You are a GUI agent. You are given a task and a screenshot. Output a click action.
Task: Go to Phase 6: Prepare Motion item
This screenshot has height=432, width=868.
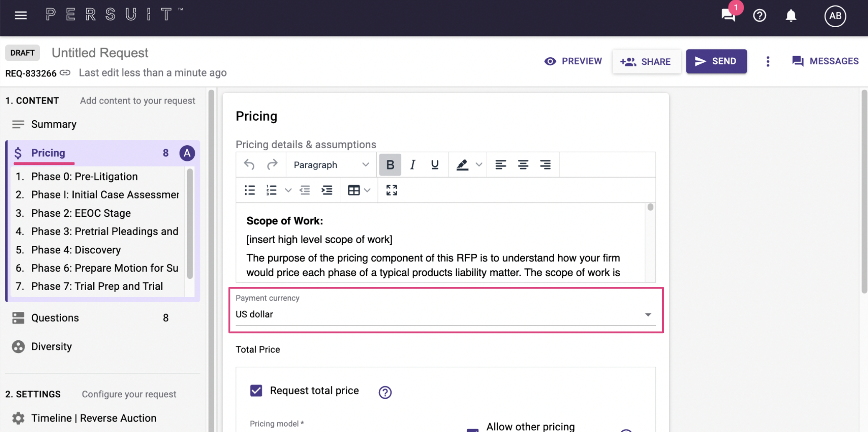tap(105, 268)
